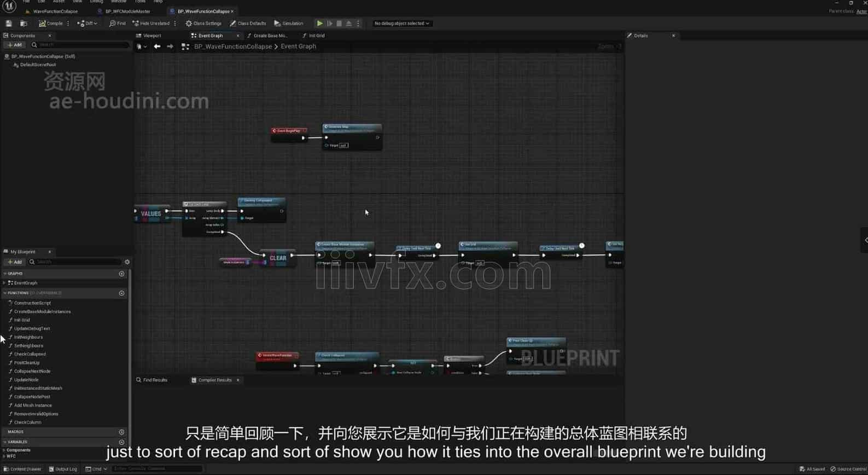Screen dimensions: 868x475
Task: Open the Content Drawer
Action: pyautogui.click(x=22, y=469)
